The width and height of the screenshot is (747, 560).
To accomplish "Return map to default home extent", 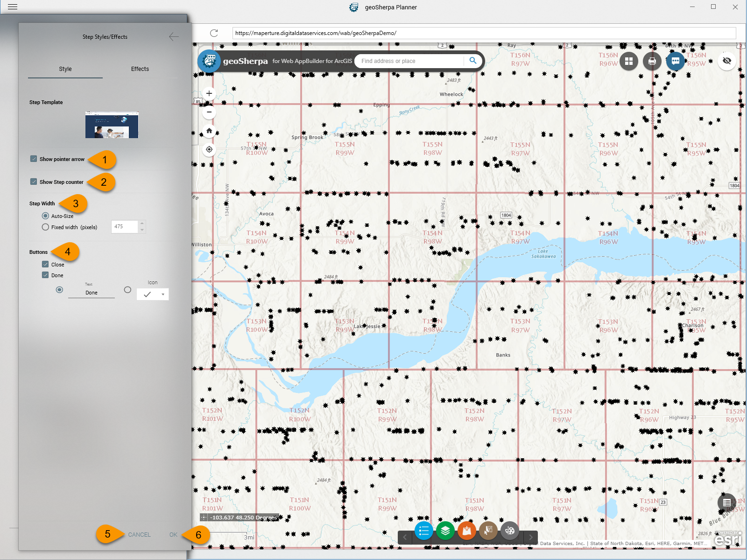I will (209, 131).
